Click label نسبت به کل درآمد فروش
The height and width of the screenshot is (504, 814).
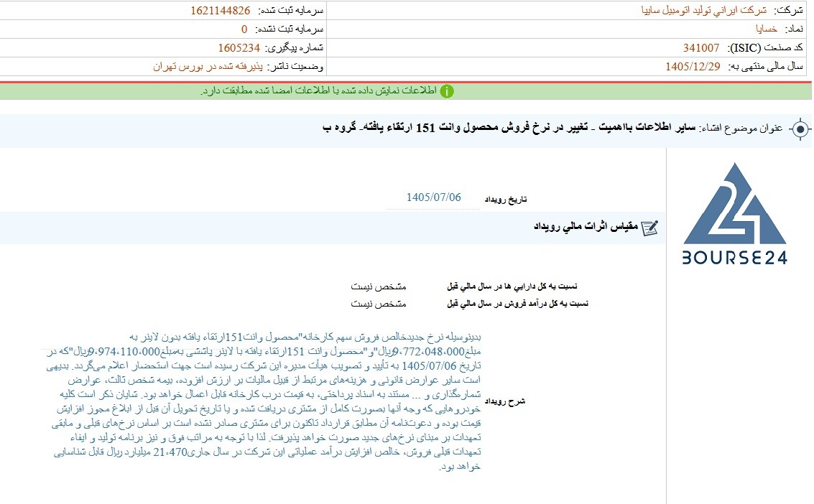click(517, 303)
